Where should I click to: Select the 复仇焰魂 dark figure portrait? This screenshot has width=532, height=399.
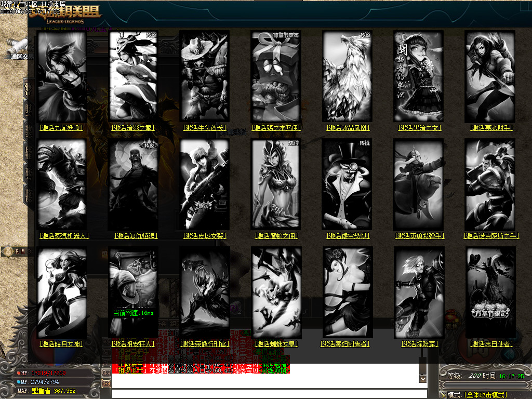pos(134,184)
